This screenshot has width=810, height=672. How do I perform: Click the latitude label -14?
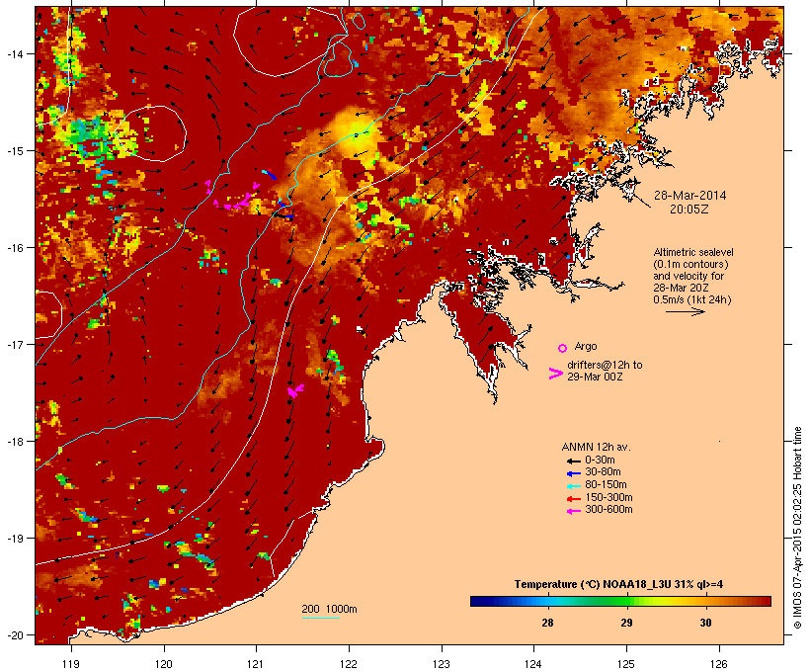tap(14, 53)
